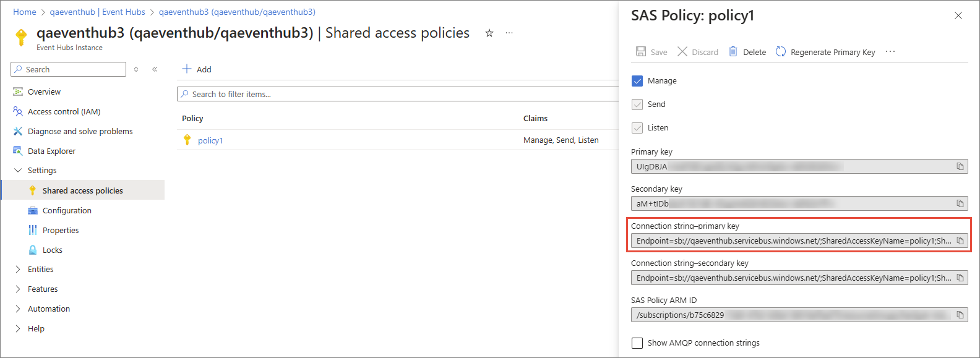The image size is (980, 358).
Task: Open the policy1 link in list
Action: pyautogui.click(x=210, y=141)
